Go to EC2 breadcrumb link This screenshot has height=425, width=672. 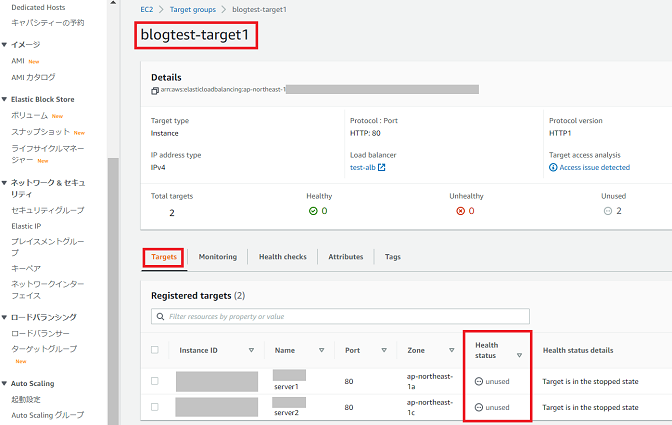point(147,9)
